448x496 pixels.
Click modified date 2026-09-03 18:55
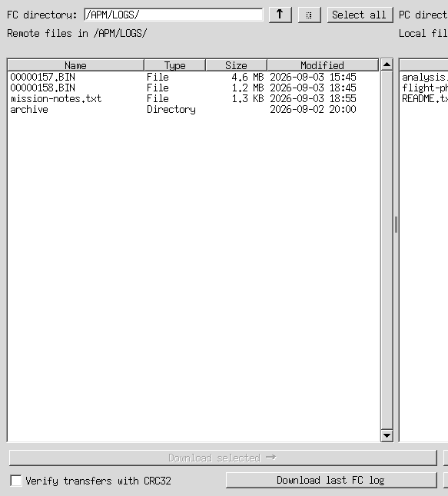click(313, 98)
